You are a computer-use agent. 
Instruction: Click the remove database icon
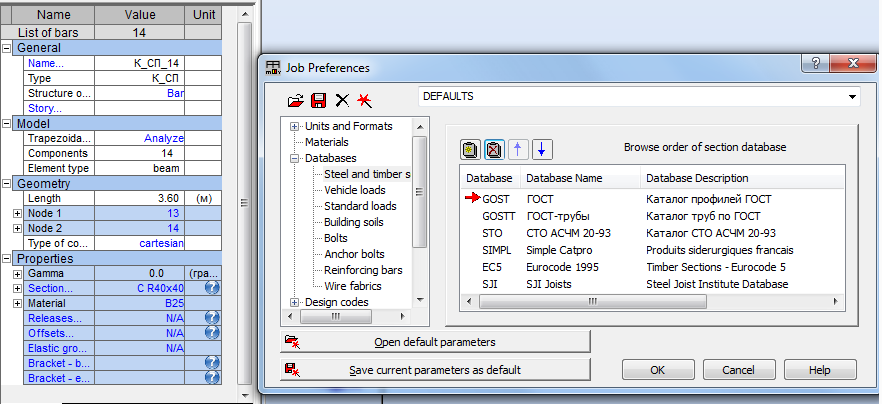(x=493, y=149)
